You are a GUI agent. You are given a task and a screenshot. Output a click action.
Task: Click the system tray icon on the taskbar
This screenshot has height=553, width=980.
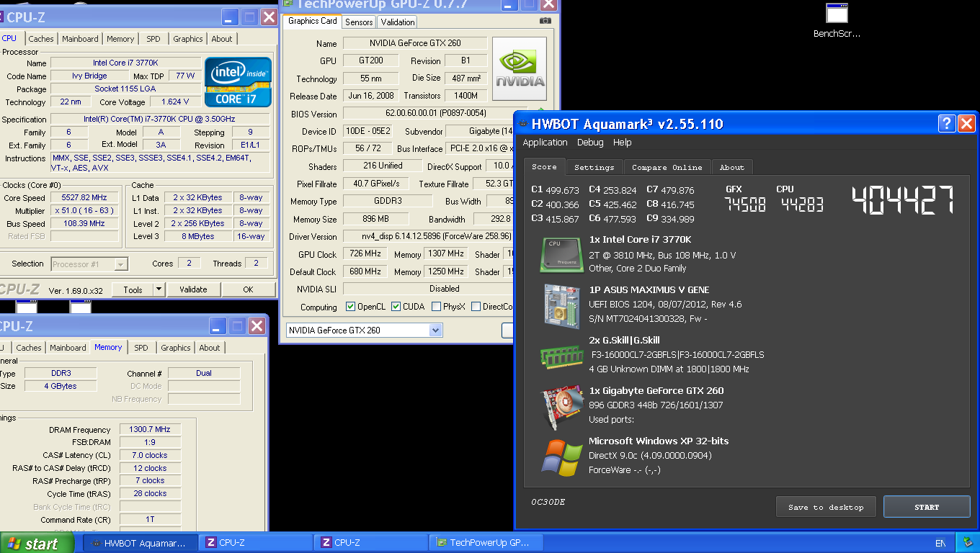pyautogui.click(x=968, y=542)
